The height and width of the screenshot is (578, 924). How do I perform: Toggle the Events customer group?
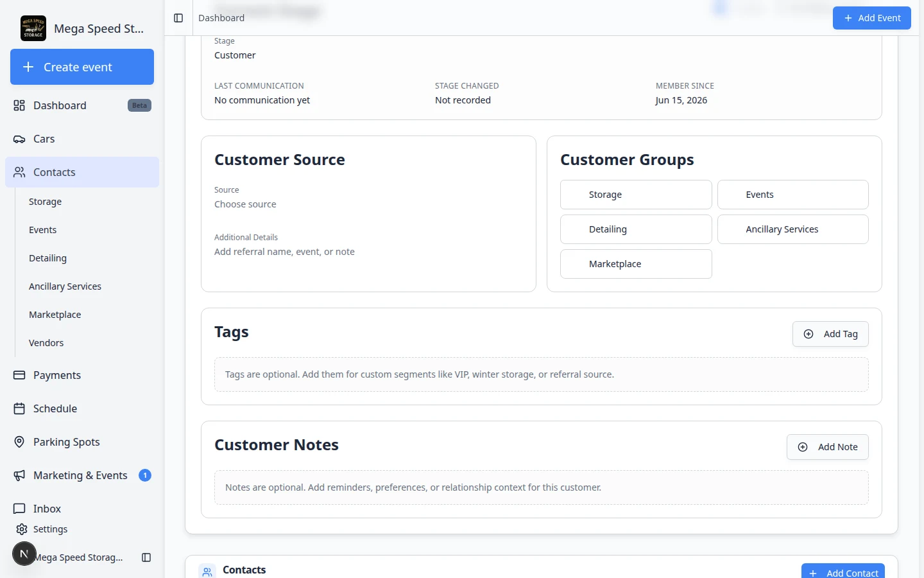point(792,195)
